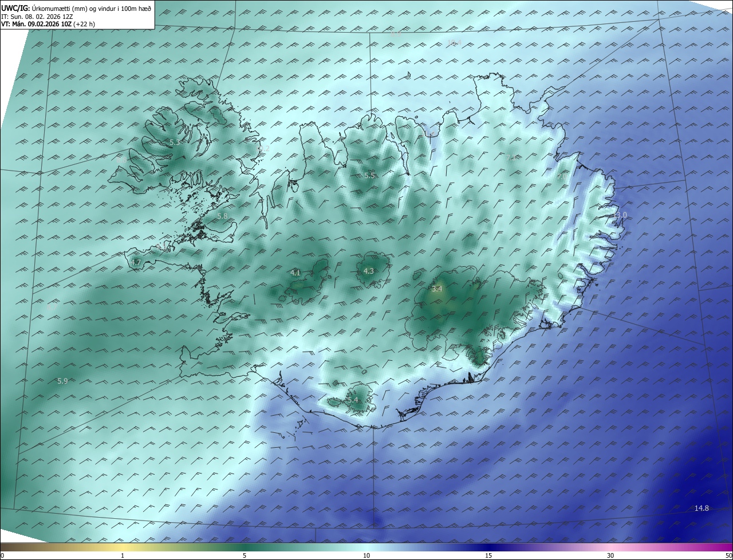The image size is (733, 560).
Task: Click the 5.4 value on the southern glacier
Action: pos(352,400)
